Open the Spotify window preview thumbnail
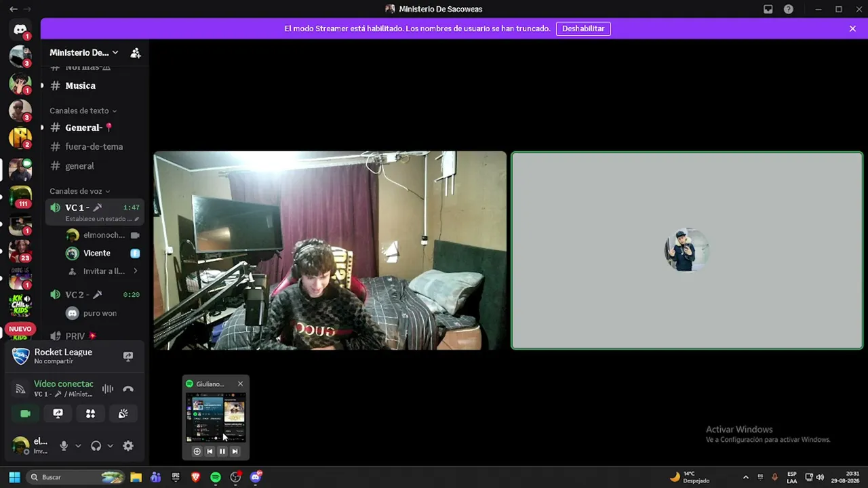 click(x=216, y=418)
